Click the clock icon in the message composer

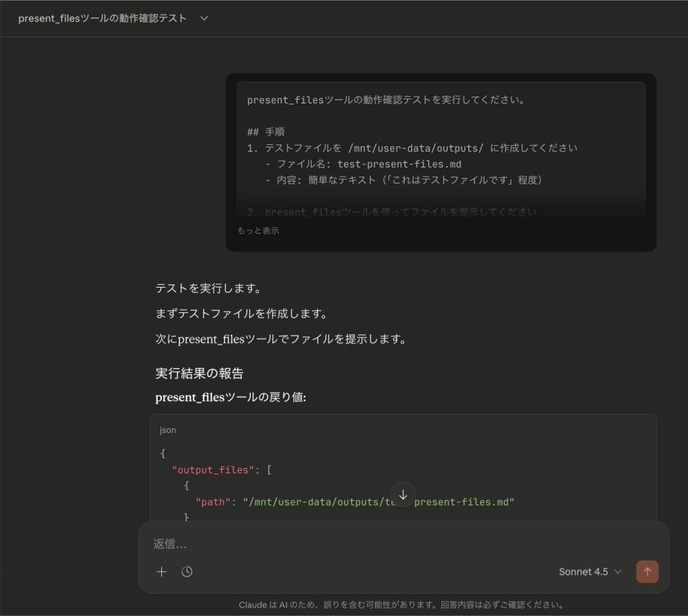187,572
